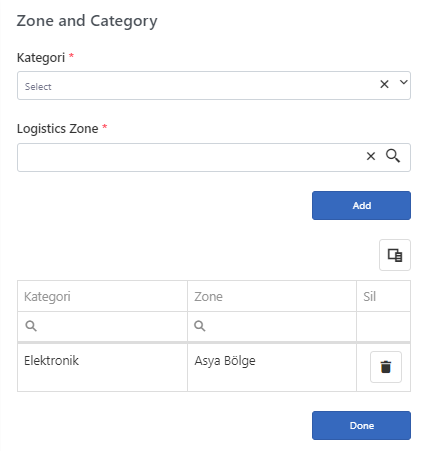Clear the Logistics Zone field with X icon
The width and height of the screenshot is (427, 451).
pos(371,156)
